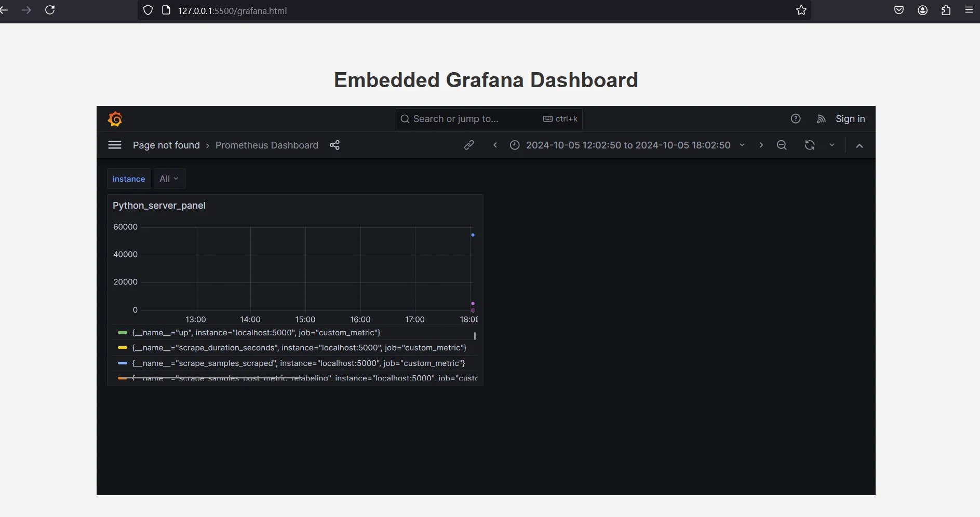Click the green color swatch for up series
980x517 pixels.
tap(123, 332)
